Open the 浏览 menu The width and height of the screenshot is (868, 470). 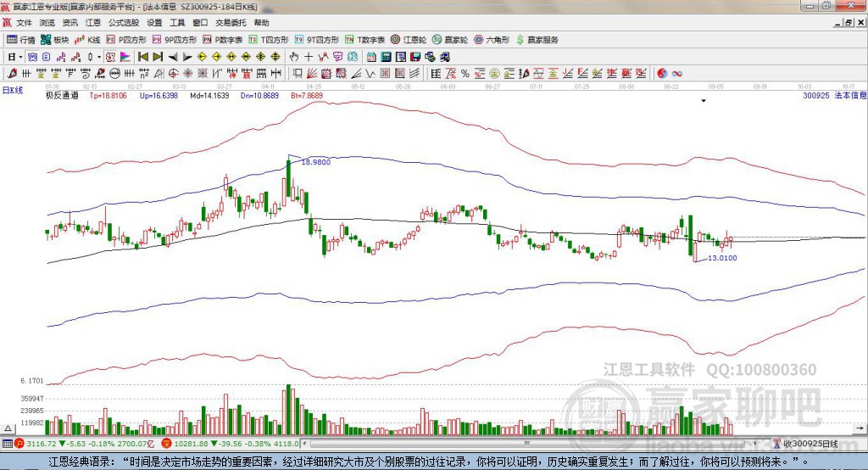click(x=47, y=23)
